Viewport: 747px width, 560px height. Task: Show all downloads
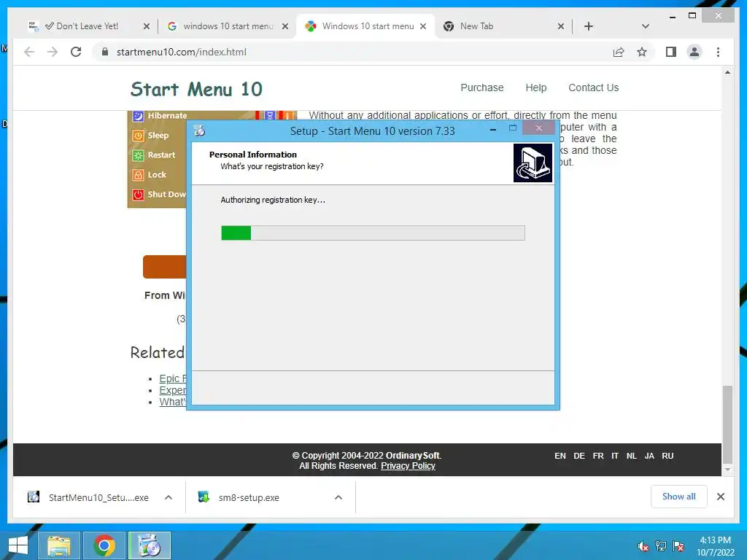tap(679, 497)
